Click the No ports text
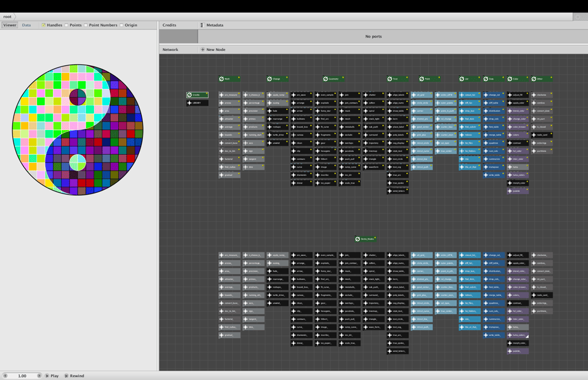Screen dimensions: 588x380 tap(373, 36)
